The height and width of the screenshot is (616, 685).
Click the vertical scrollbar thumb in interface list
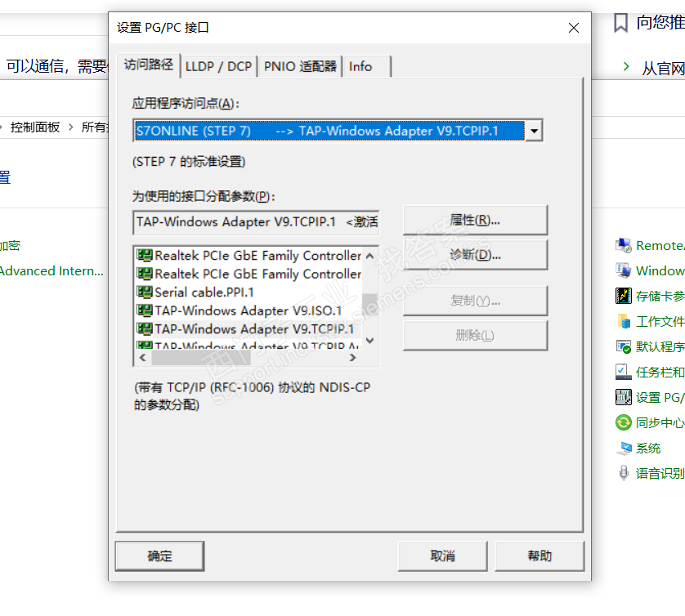tap(369, 304)
